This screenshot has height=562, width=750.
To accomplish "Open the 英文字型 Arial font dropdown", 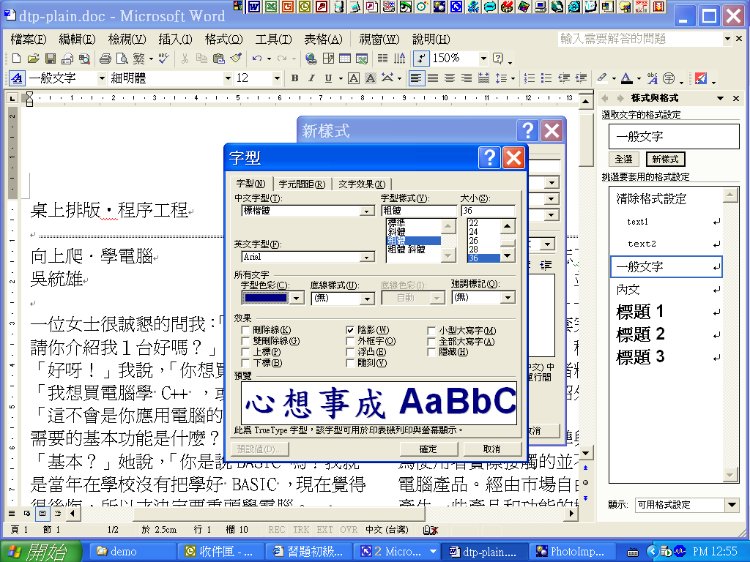I will click(x=367, y=257).
